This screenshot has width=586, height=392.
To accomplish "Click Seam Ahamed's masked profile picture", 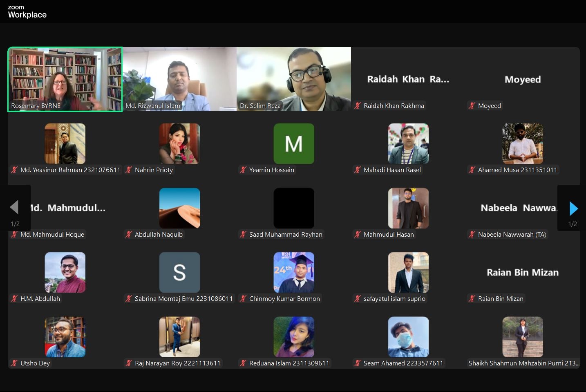I will [408, 337].
